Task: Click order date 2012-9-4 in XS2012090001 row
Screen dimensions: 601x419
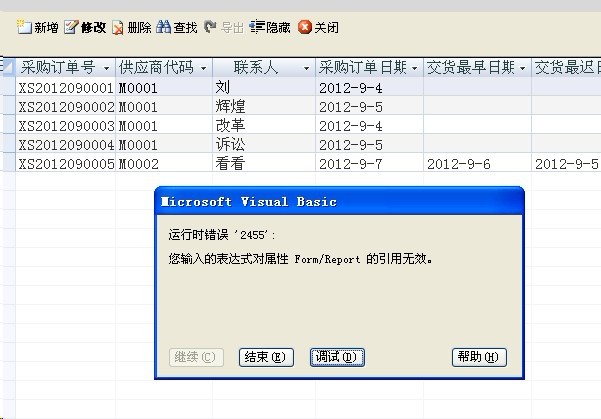Action: pos(369,87)
